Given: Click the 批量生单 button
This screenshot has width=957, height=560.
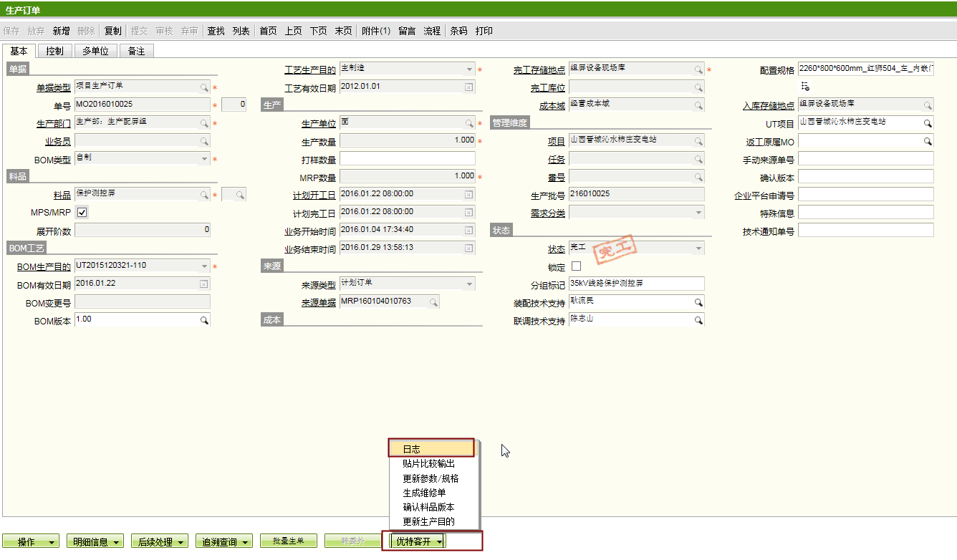Looking at the screenshot, I should [288, 541].
